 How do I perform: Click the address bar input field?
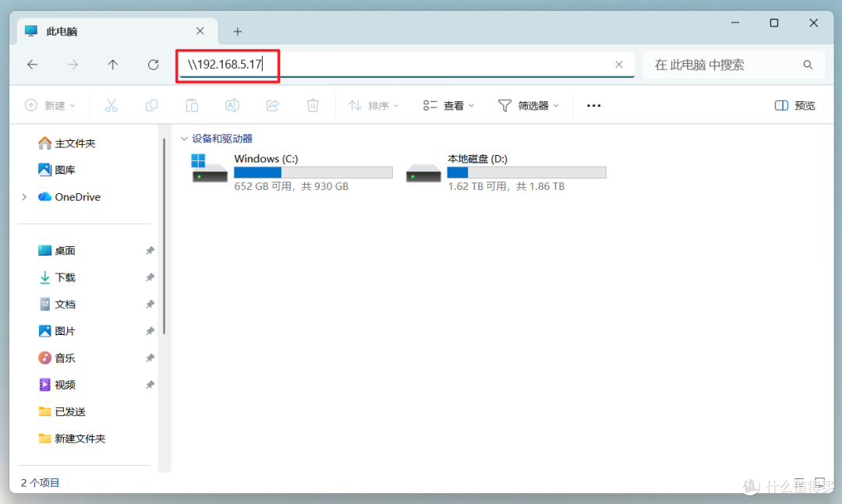[x=406, y=65]
